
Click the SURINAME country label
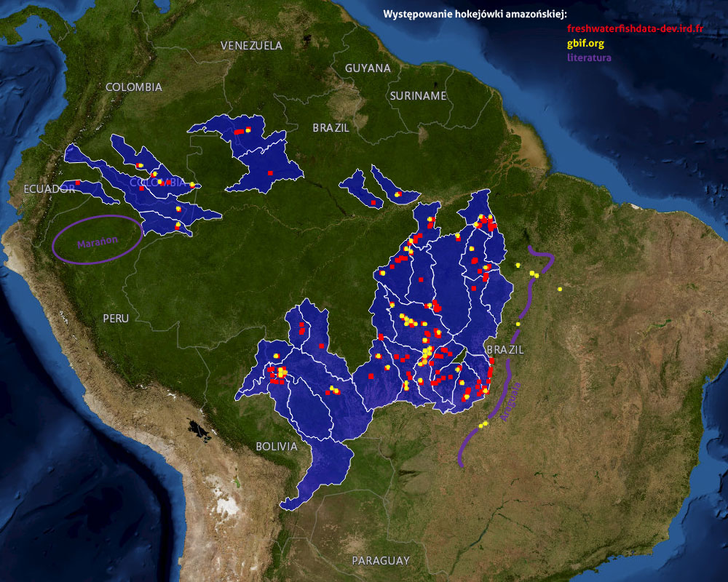pos(418,96)
